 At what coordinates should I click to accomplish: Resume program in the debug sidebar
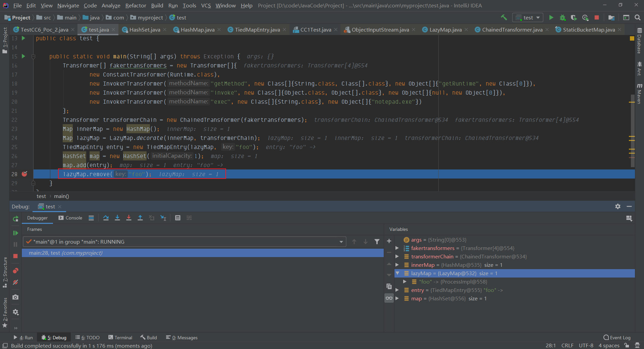click(x=15, y=233)
